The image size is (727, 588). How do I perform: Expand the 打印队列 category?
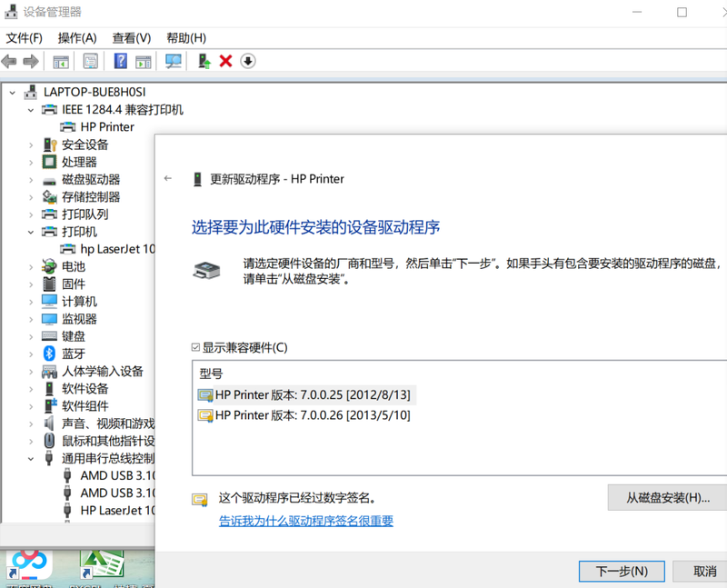(31, 214)
